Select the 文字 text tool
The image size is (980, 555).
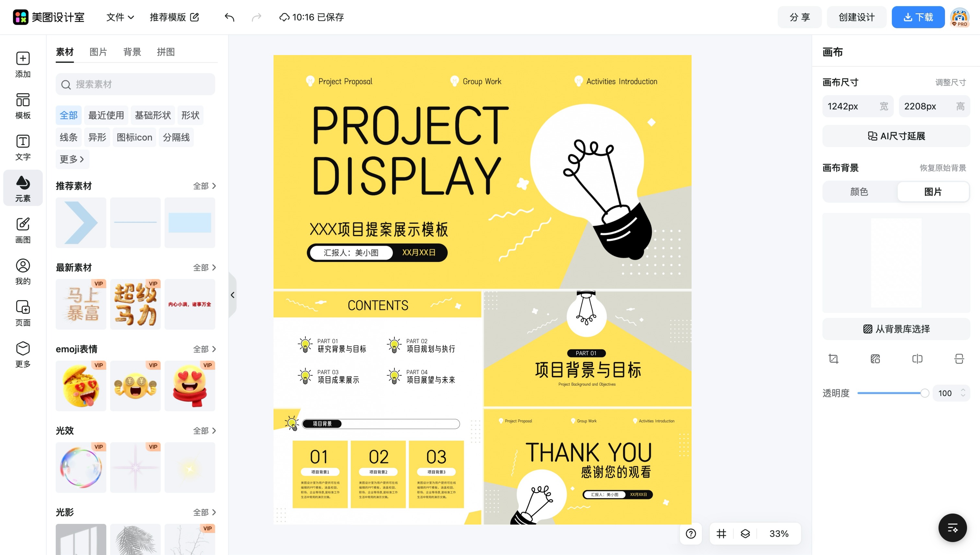[23, 148]
